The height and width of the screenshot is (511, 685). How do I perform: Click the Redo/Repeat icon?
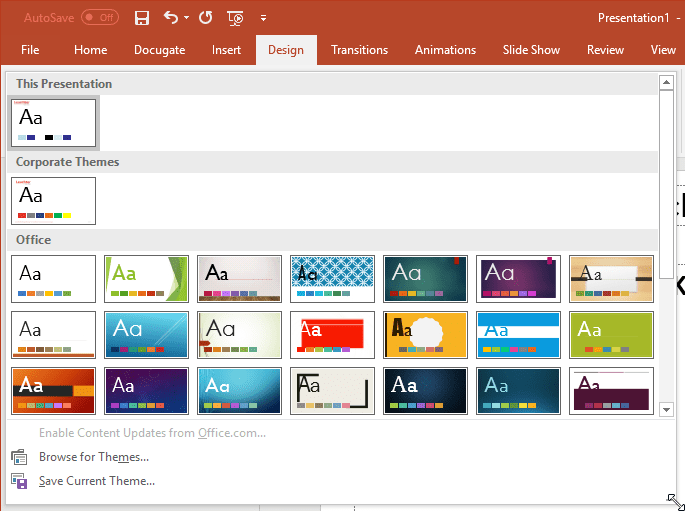coord(205,17)
